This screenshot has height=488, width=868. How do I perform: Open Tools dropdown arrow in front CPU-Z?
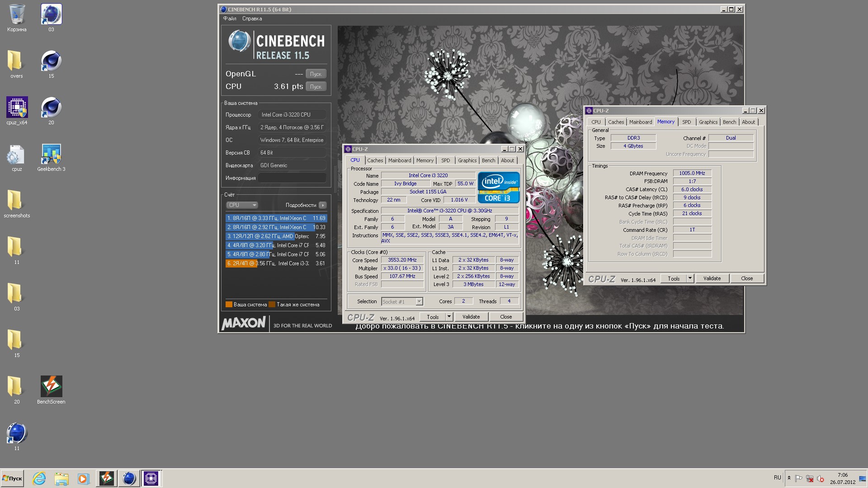coord(449,317)
